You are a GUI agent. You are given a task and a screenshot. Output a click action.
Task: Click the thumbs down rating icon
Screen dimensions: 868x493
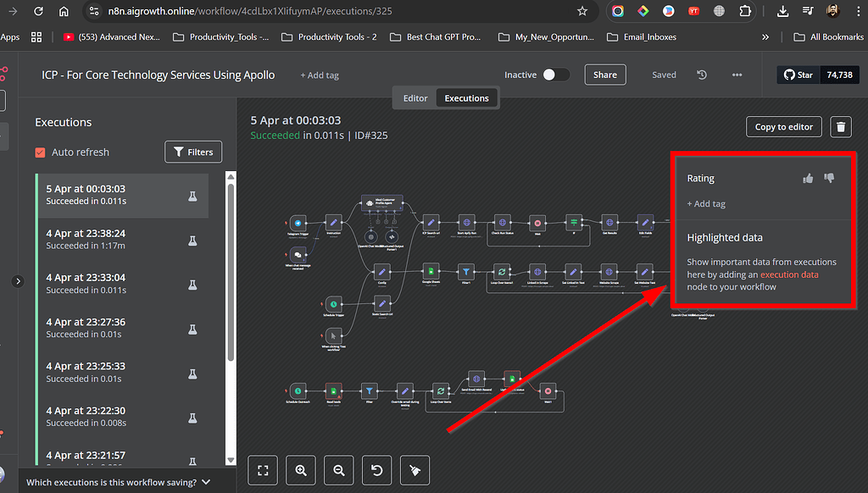pos(829,178)
